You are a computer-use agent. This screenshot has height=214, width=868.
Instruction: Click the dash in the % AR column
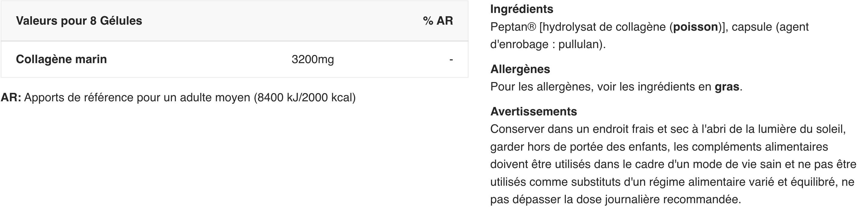click(451, 60)
